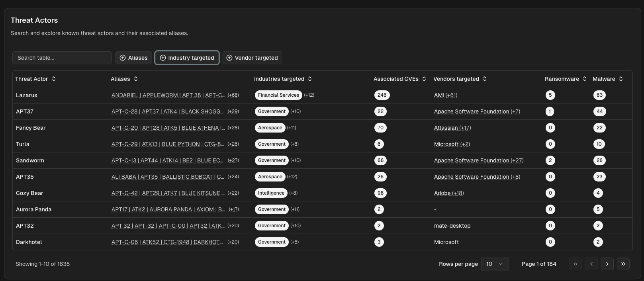Select the Cozy Bear threat actor name
The width and height of the screenshot is (644, 281).
tap(29, 193)
